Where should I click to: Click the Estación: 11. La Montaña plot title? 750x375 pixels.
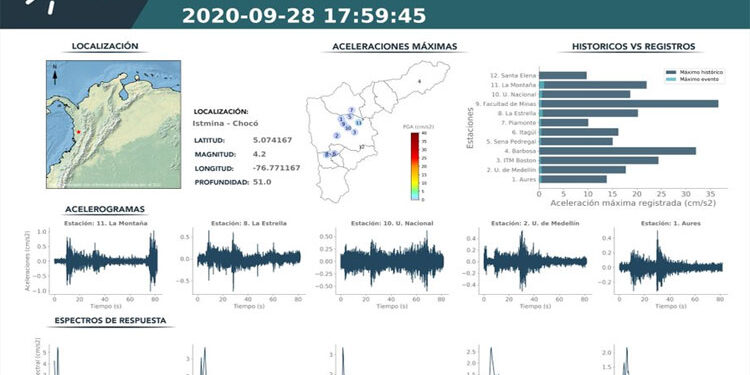[106, 223]
